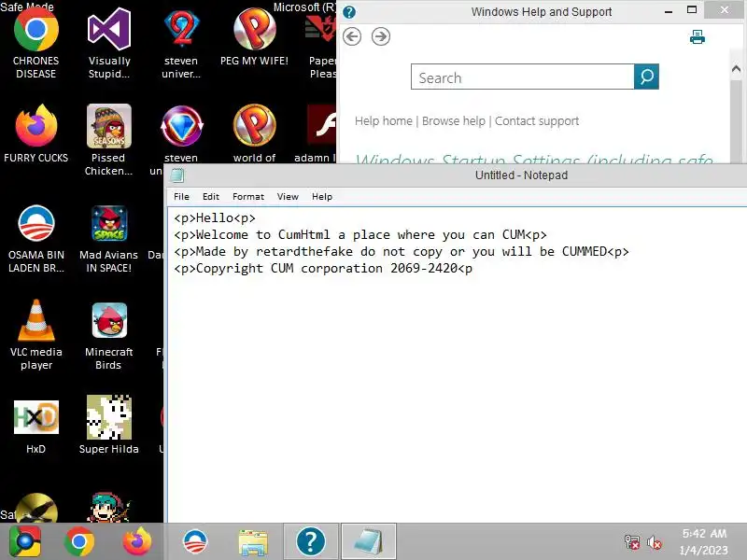This screenshot has width=747, height=560.
Task: Minimize the Windows Help and Support window
Action: pyautogui.click(x=669, y=10)
